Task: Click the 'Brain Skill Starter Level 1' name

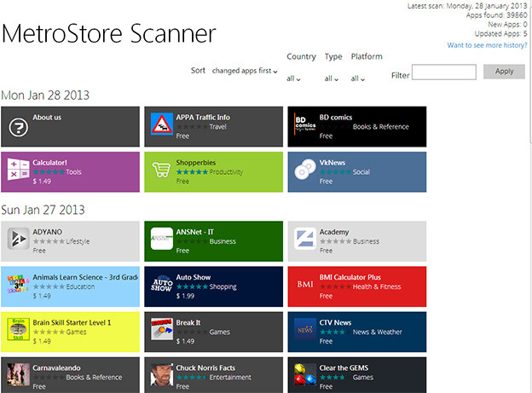Action: [x=72, y=322]
